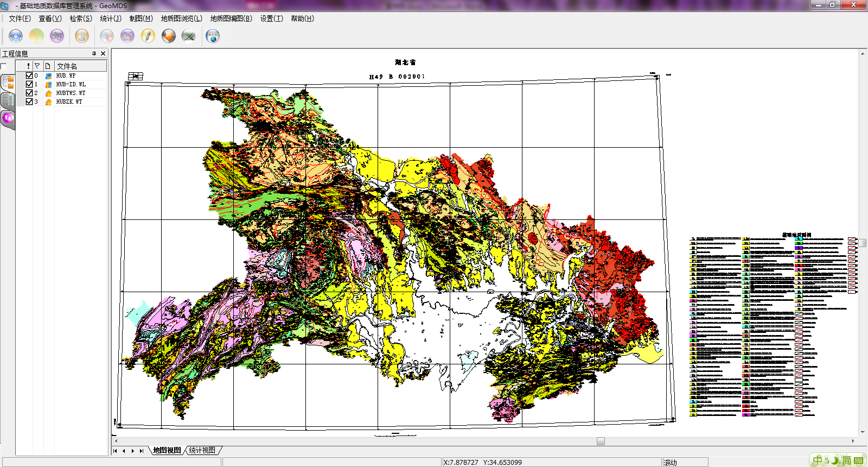Viewport: 868px width, 467px height.
Task: Click the two-gears toolbar icon
Action: coord(107,36)
